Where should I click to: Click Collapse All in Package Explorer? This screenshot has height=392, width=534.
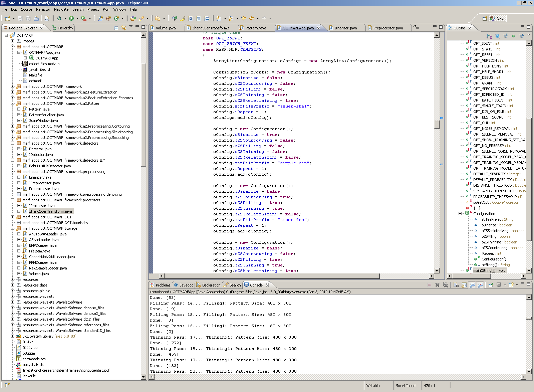pyautogui.click(x=116, y=28)
